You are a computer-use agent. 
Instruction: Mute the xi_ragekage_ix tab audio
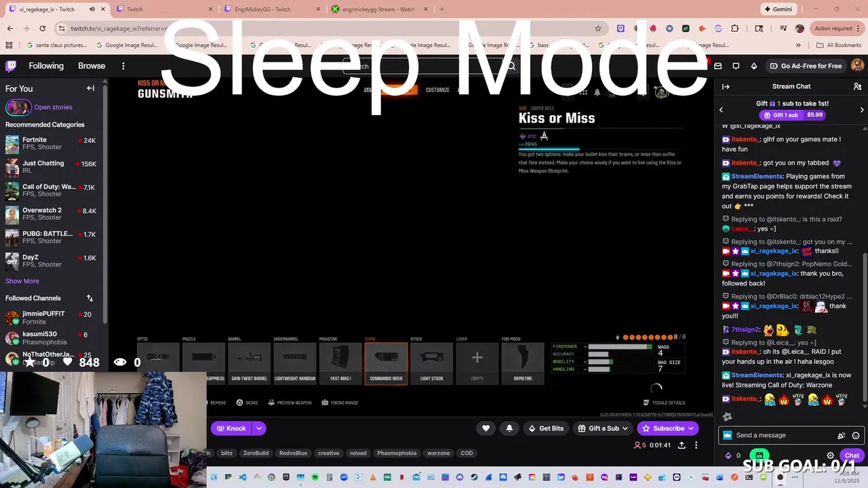tap(92, 9)
